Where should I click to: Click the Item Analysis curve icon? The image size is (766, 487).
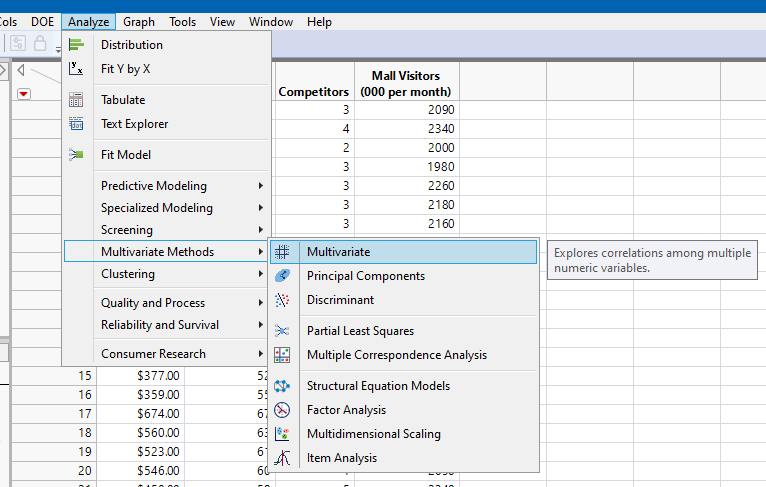[282, 458]
